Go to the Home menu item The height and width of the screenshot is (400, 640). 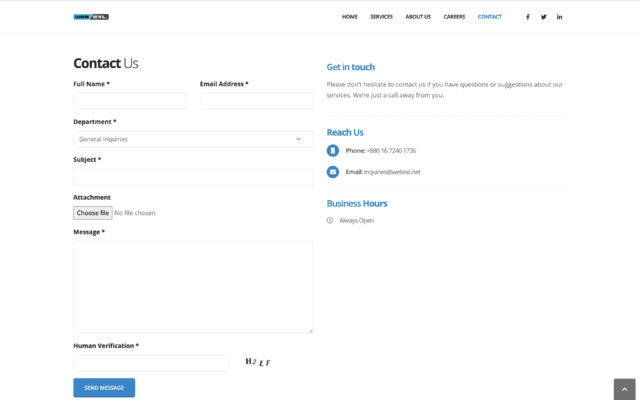click(349, 17)
